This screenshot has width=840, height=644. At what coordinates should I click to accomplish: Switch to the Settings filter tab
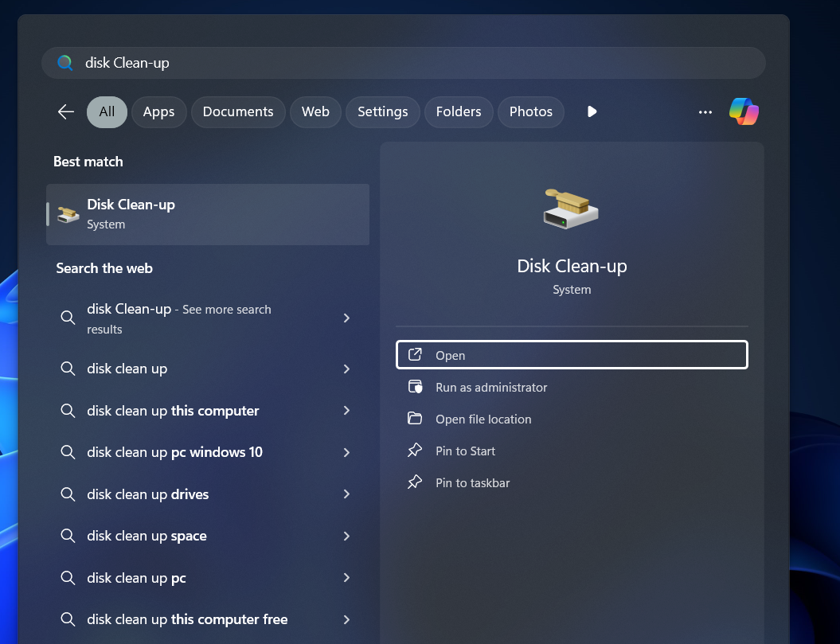(382, 112)
